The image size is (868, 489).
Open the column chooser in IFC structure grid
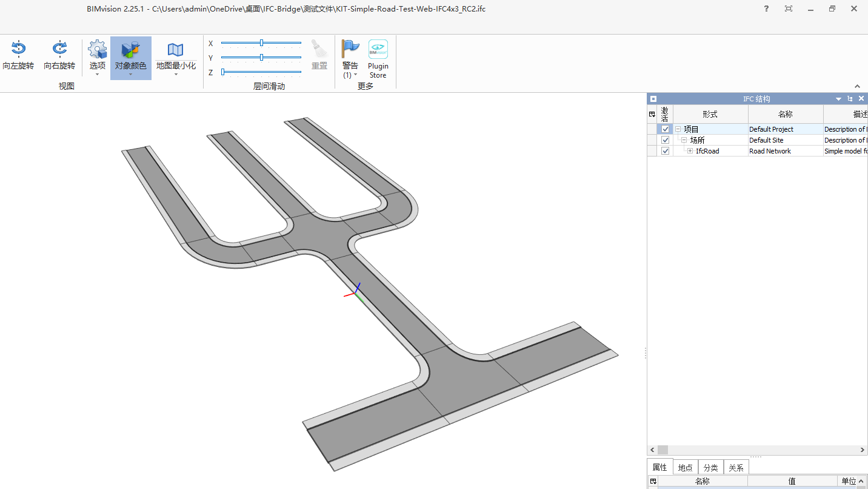point(652,114)
